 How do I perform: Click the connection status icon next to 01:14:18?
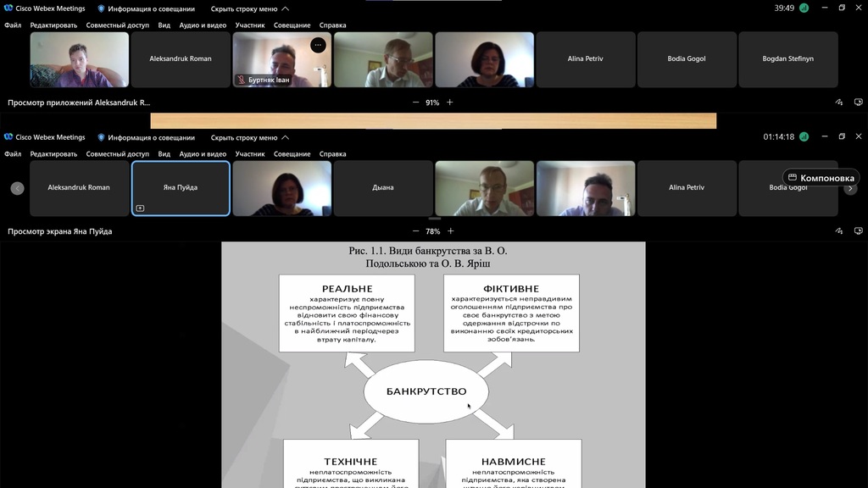[x=804, y=136]
